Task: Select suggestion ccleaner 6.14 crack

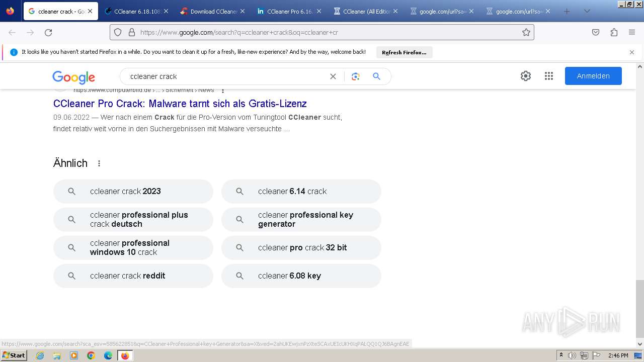Action: pos(301,192)
